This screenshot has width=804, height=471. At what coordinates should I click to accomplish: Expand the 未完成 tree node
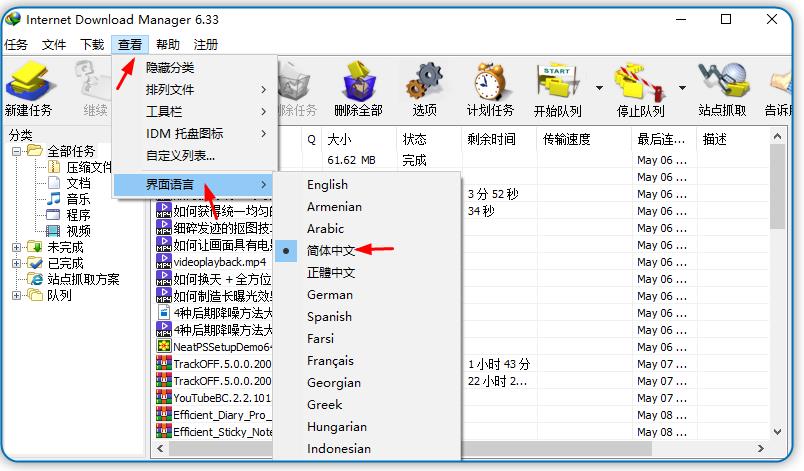[x=16, y=247]
